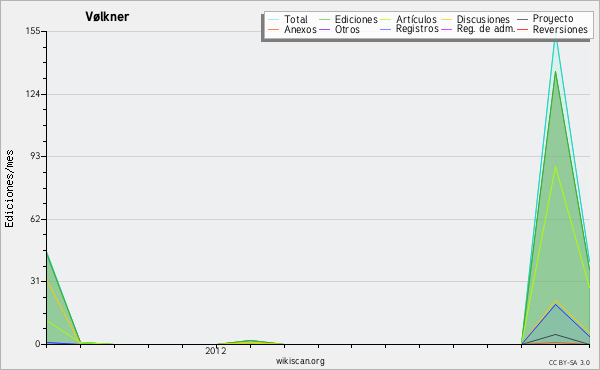Viewport: 600px width, 370px height.
Task: Click the 62 y-axis label
Action: (36, 219)
